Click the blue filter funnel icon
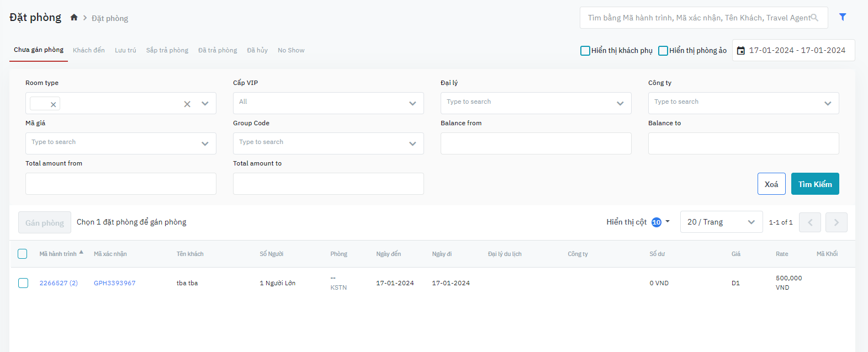The height and width of the screenshot is (352, 868). [x=843, y=17]
